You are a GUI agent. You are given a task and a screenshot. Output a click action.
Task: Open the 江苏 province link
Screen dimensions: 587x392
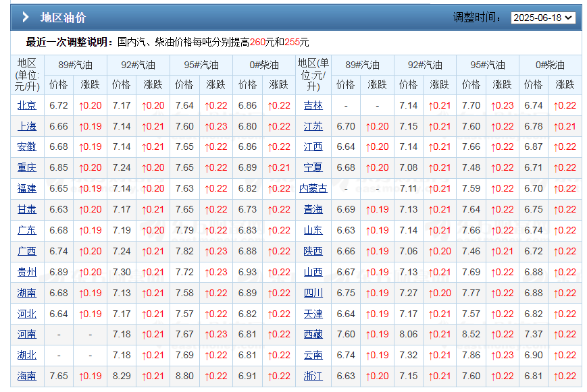pyautogui.click(x=313, y=126)
